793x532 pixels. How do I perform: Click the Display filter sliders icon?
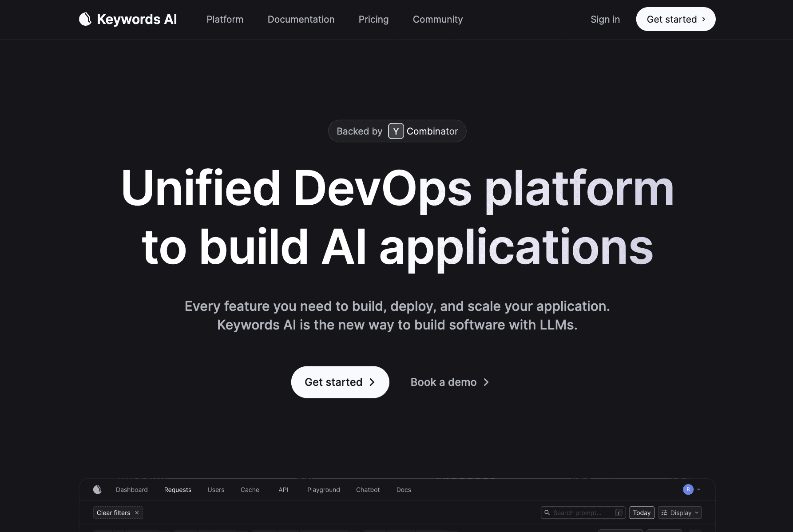(x=664, y=512)
